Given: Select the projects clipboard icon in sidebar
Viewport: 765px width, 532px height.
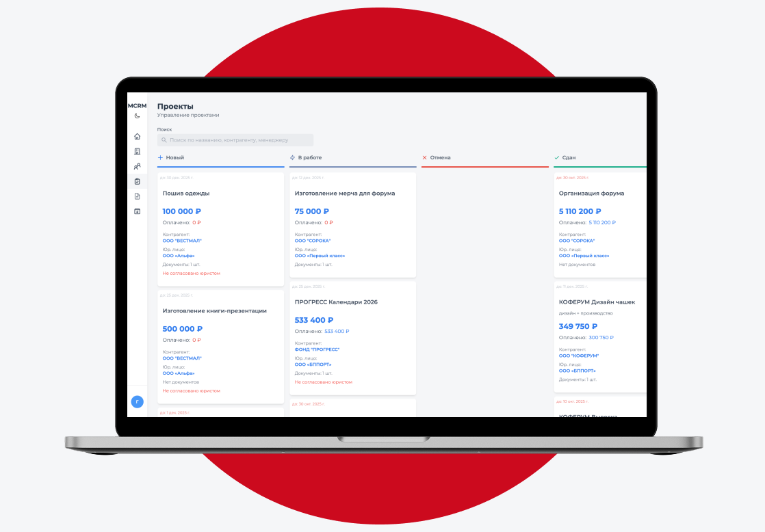Looking at the screenshot, I should tap(137, 181).
